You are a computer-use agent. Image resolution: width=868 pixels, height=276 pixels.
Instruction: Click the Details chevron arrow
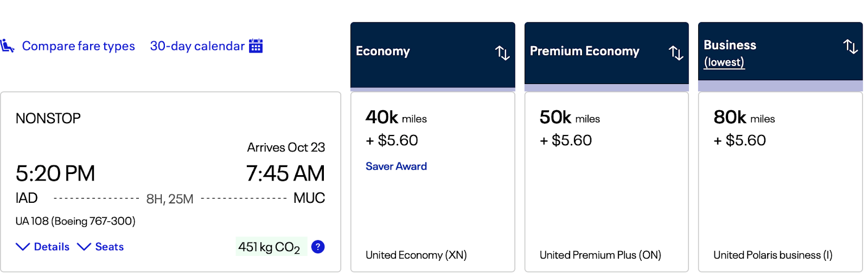pyautogui.click(x=22, y=247)
